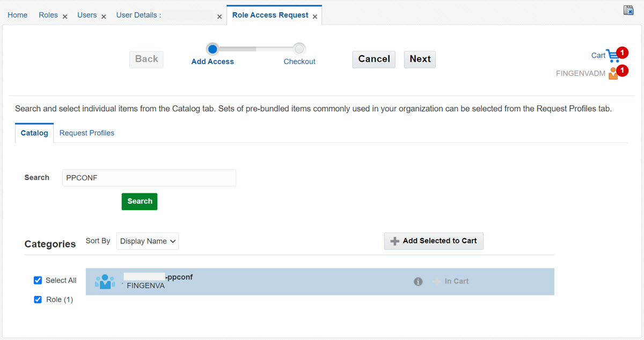Viewport: 644px width, 340px height.
Task: Click the Cancel button
Action: point(374,59)
